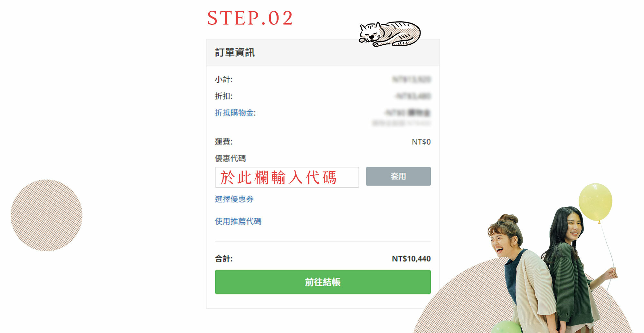Click the STEP.02 heading
The height and width of the screenshot is (333, 644).
coord(250,18)
